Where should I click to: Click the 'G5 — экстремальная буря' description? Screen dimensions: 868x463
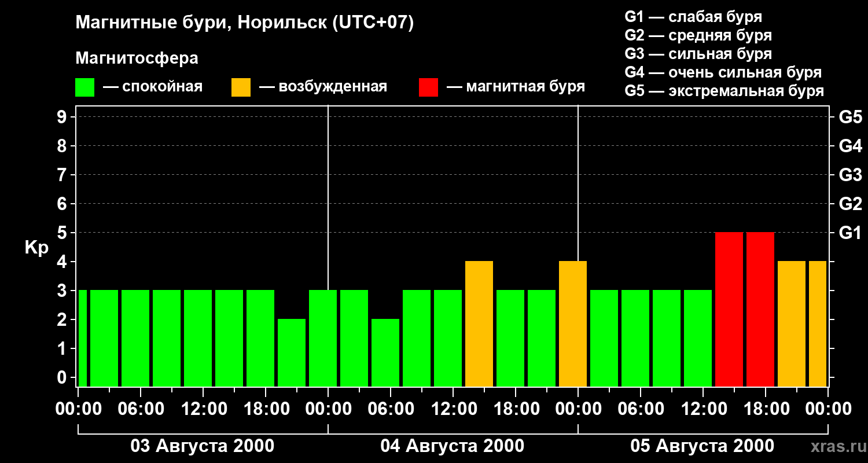(724, 91)
